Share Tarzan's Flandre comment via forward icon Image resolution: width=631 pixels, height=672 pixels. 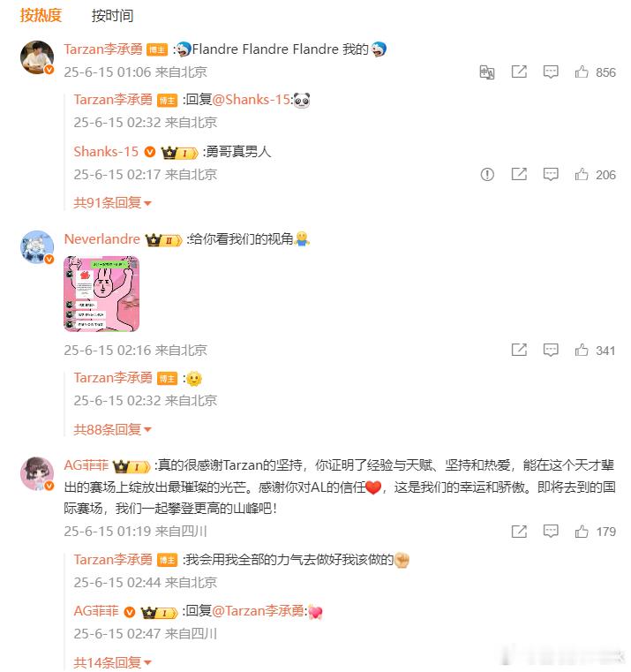tap(519, 72)
